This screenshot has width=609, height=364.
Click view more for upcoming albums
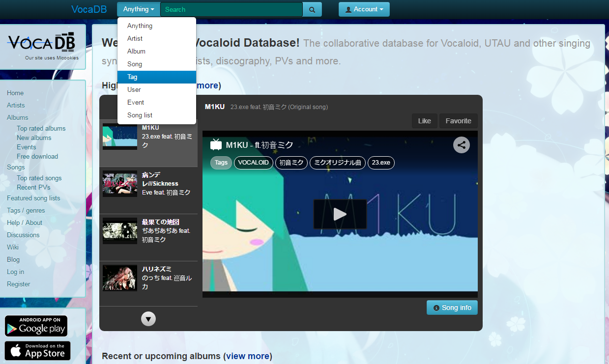tap(248, 356)
